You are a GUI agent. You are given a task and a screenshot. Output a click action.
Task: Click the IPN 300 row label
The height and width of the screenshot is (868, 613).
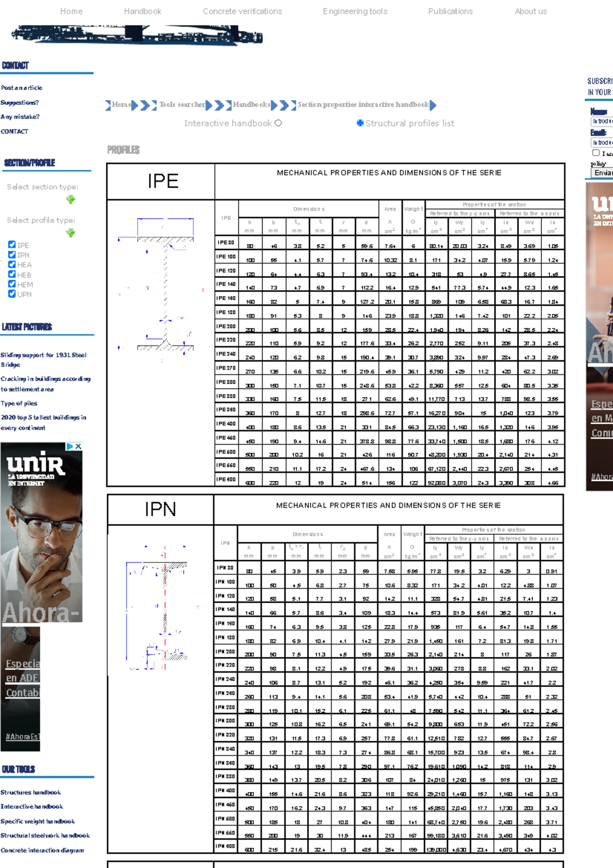(225, 721)
